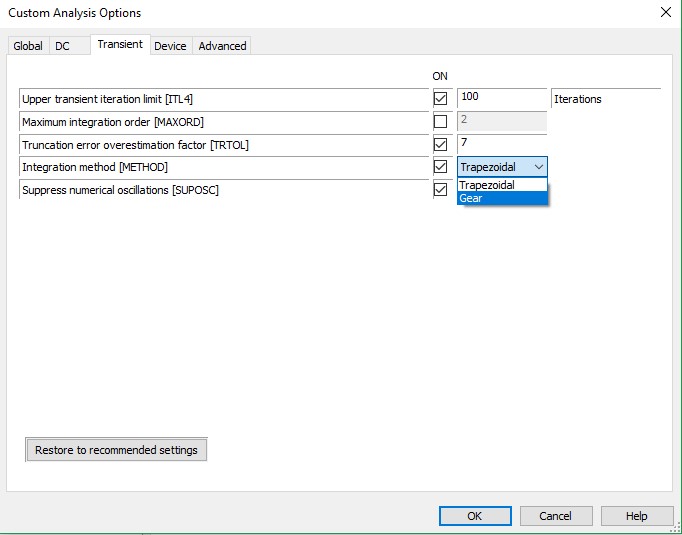Click the ITL4 value field showing 100

click(x=502, y=98)
